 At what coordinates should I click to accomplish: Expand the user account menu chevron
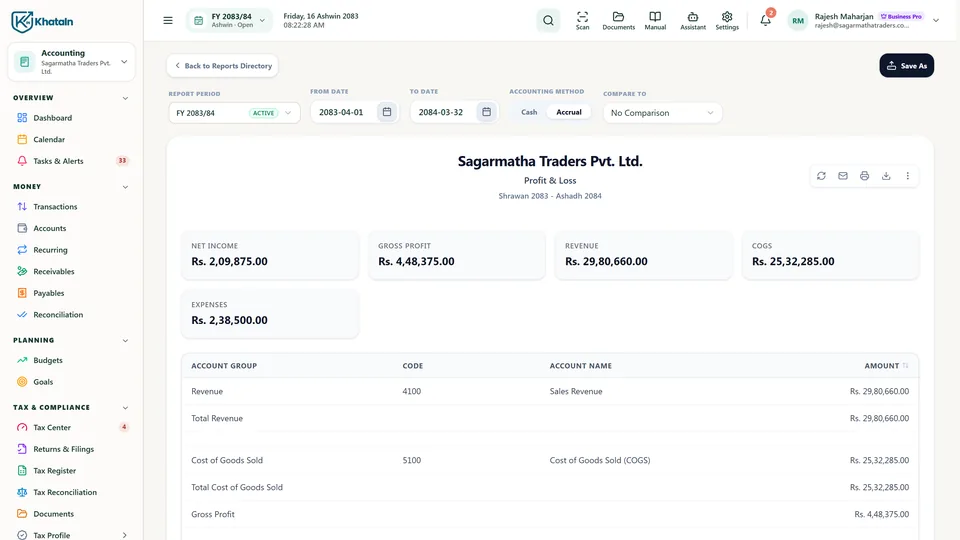936,20
